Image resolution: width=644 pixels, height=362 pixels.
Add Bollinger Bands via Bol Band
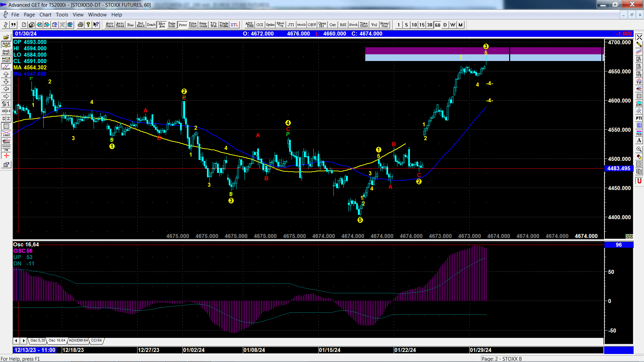pos(141,25)
